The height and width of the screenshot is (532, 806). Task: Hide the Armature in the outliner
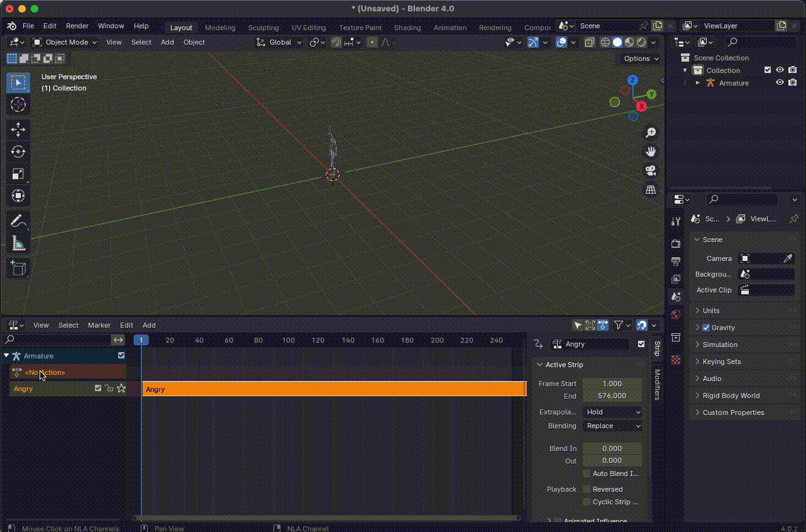(780, 83)
